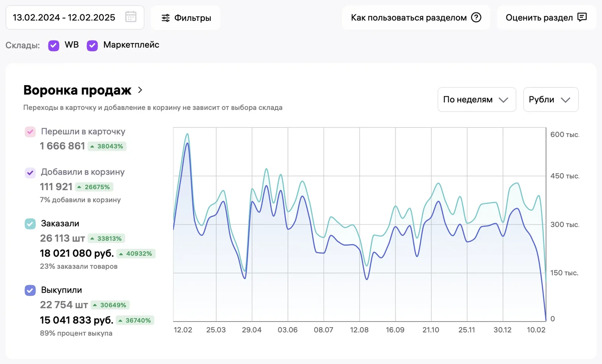Click the 40932% revenue growth badge

(x=136, y=253)
